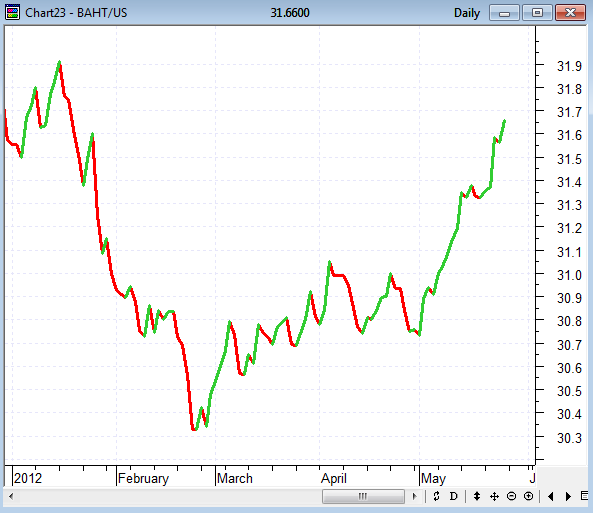Screen dimensions: 593x513
Task: Click the D daily period icon
Action: tap(453, 496)
